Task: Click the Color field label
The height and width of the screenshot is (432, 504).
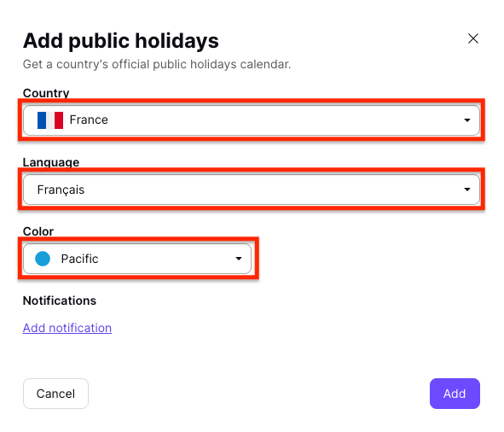Action: 38,231
